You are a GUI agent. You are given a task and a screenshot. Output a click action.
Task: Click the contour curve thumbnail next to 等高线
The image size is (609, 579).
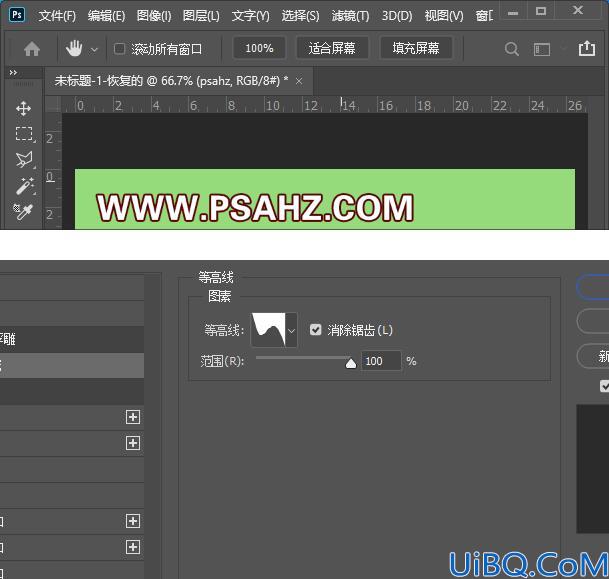click(x=268, y=330)
